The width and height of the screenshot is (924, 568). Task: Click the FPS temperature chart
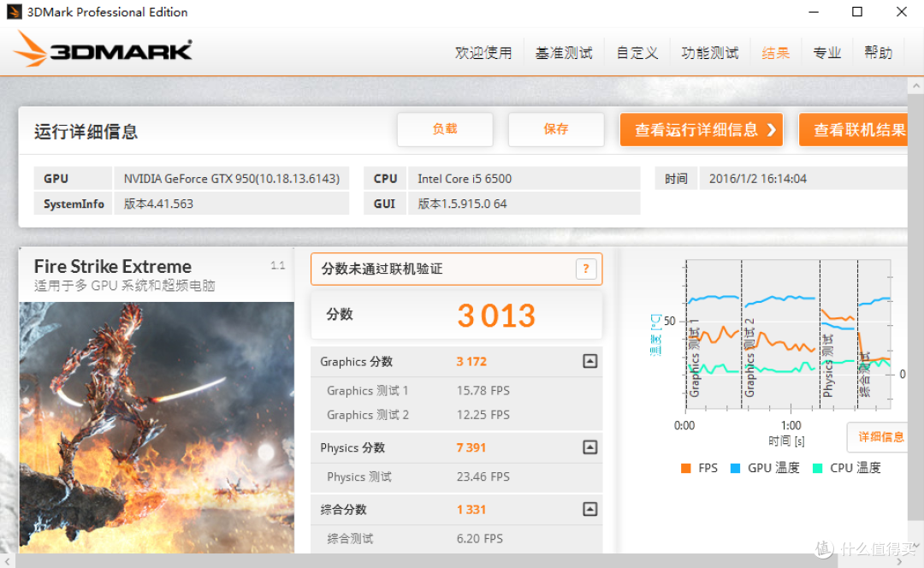pyautogui.click(x=788, y=334)
